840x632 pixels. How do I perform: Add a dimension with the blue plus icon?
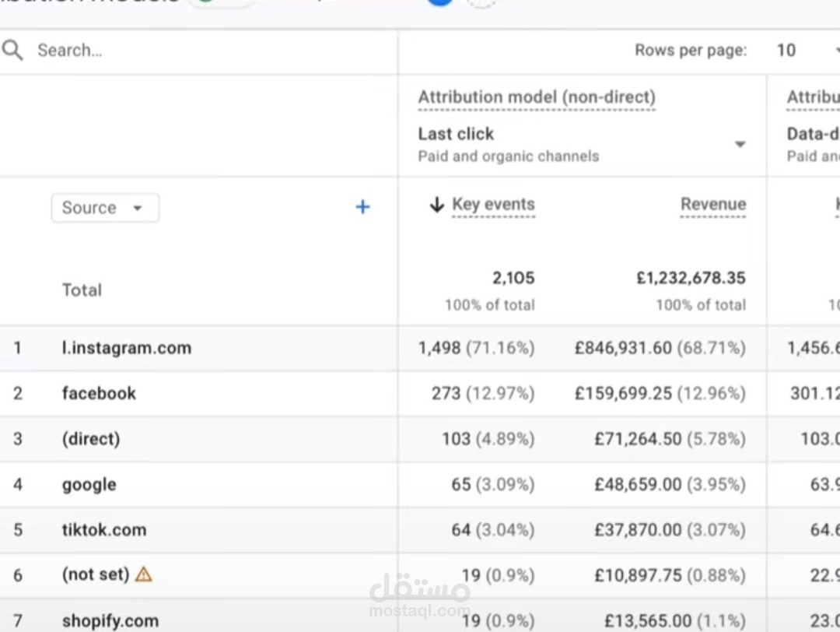pos(362,207)
